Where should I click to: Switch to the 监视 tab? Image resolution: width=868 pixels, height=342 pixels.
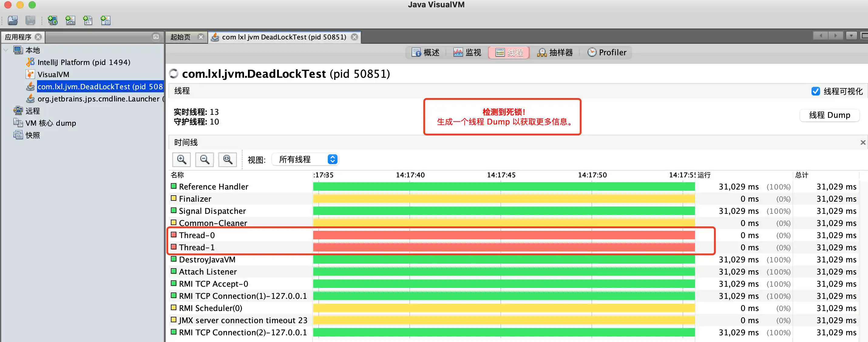467,53
